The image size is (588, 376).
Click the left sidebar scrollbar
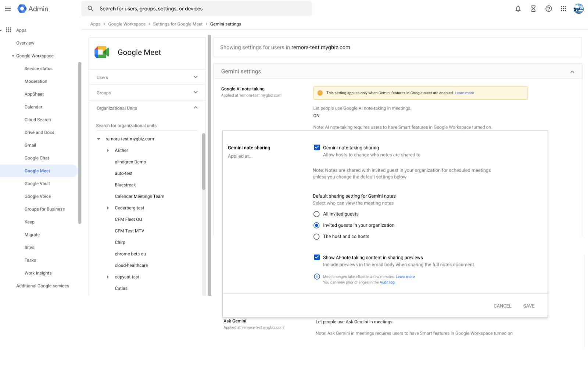click(x=80, y=143)
